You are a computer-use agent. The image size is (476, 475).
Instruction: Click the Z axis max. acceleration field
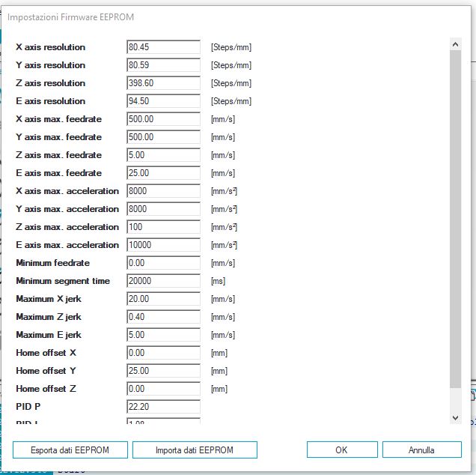(x=163, y=227)
